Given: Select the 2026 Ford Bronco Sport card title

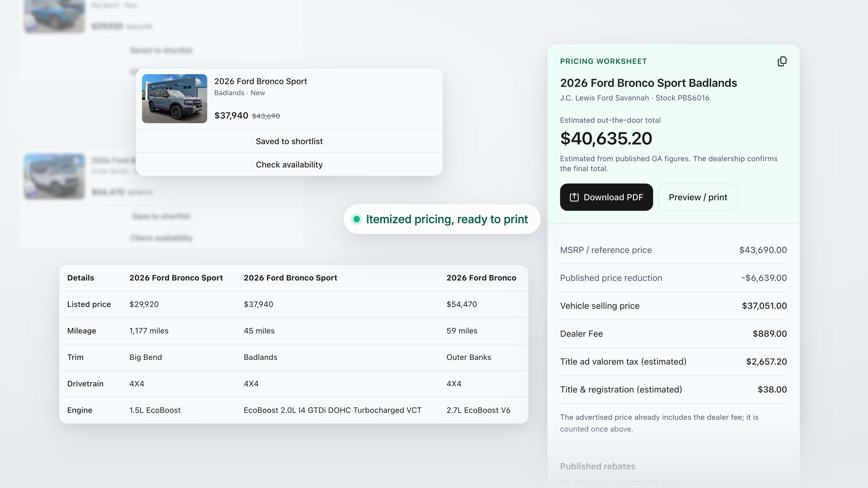Looking at the screenshot, I should click(x=260, y=81).
